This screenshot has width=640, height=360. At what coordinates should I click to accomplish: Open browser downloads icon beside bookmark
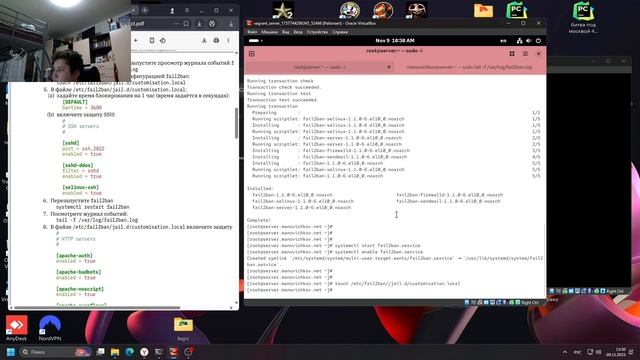(x=199, y=24)
